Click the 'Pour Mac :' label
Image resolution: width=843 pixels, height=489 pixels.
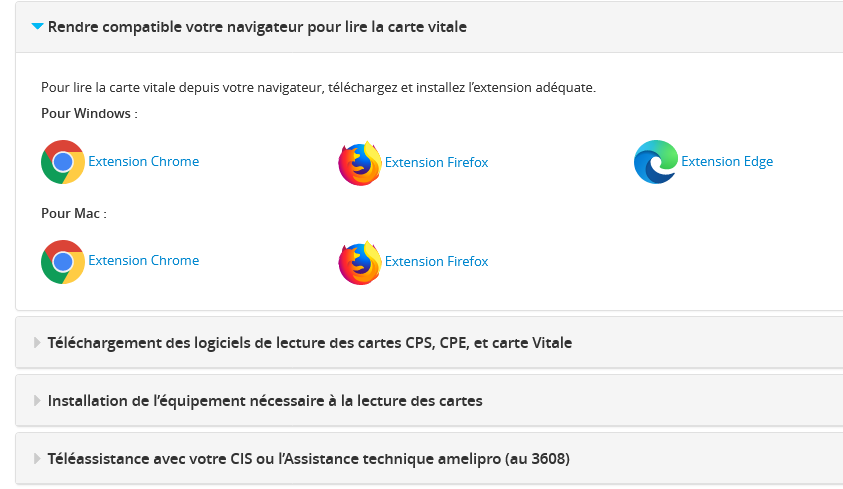74,213
